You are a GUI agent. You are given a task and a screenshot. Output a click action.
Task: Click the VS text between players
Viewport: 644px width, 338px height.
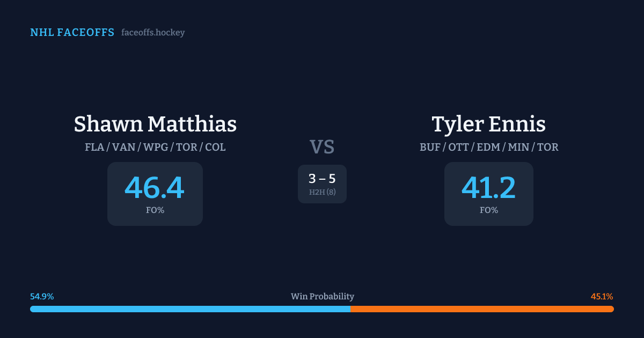[x=322, y=146]
